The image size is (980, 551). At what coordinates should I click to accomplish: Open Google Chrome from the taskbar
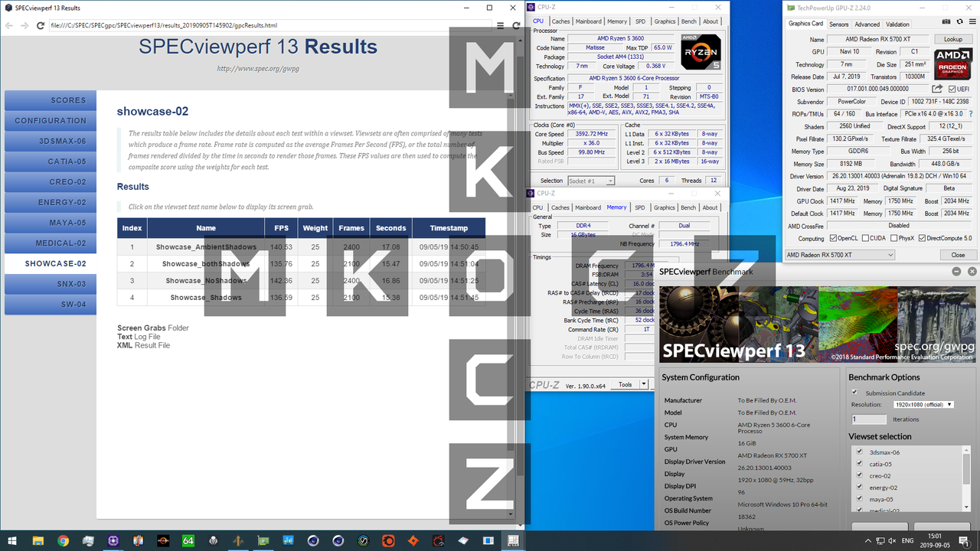64,540
